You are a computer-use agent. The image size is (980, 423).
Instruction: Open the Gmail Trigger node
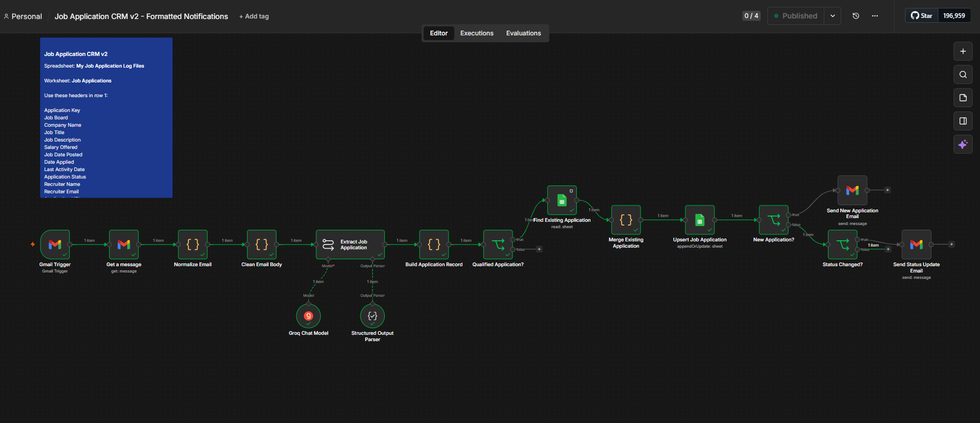point(55,245)
